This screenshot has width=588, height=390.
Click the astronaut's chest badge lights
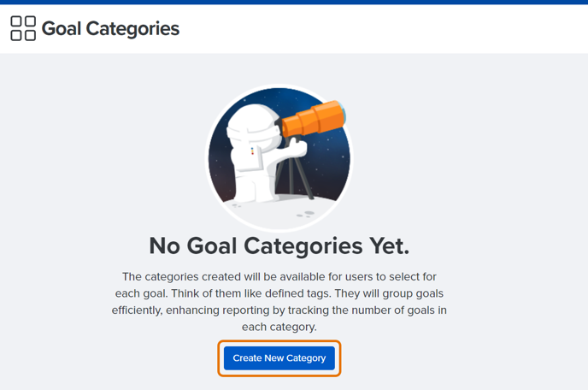click(x=252, y=151)
